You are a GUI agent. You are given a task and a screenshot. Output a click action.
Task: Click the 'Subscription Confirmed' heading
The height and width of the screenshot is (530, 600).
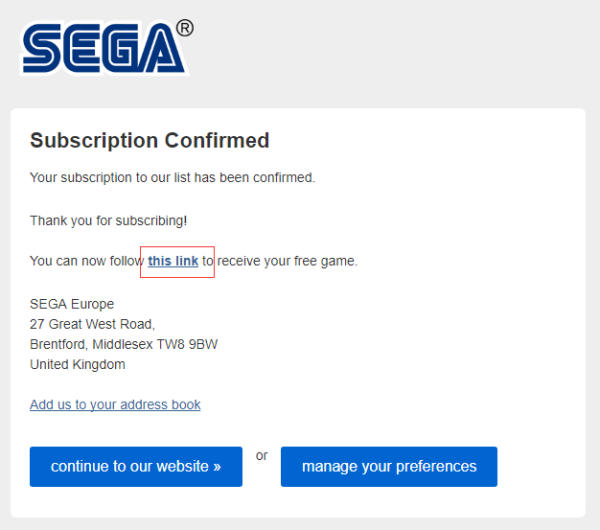(150, 140)
